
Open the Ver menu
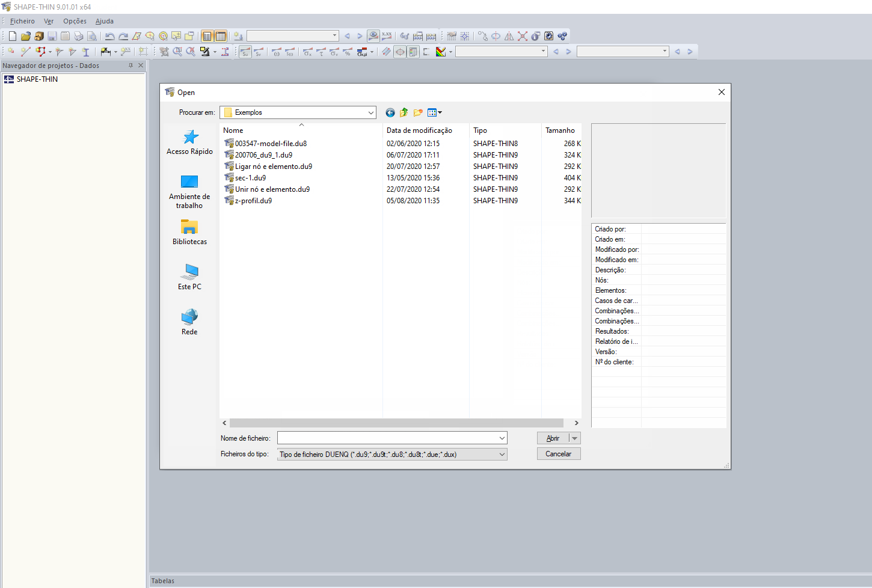click(x=49, y=21)
